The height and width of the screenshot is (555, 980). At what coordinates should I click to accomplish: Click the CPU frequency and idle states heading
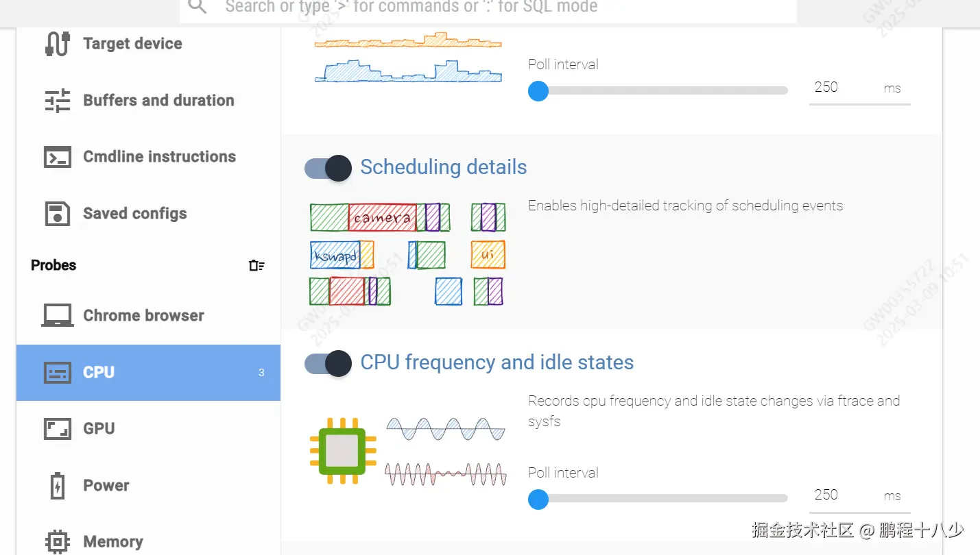click(497, 362)
